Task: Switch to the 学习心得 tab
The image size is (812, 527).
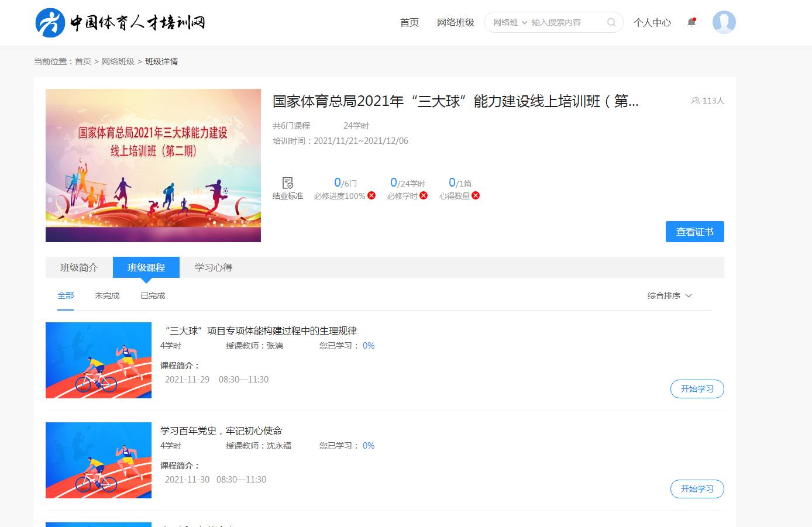Action: click(x=214, y=268)
